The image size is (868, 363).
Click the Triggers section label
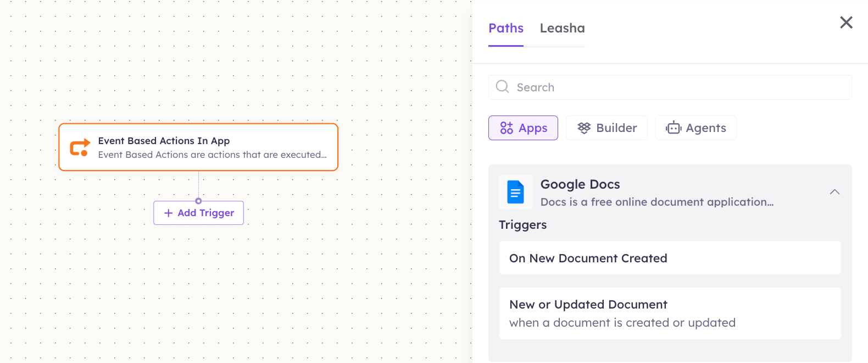point(522,225)
